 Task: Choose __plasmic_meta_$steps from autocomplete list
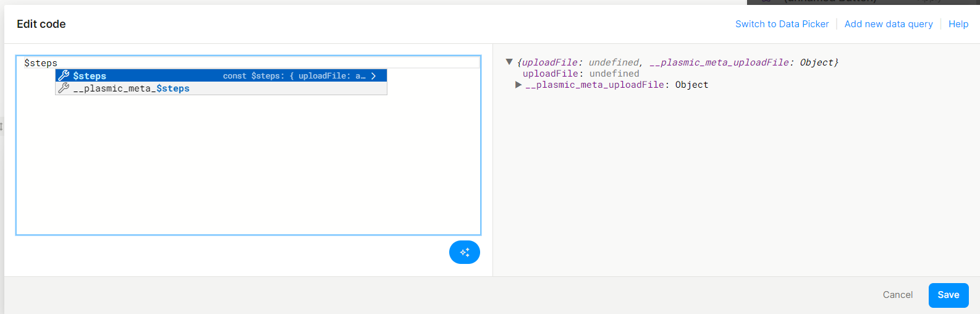[x=131, y=88]
